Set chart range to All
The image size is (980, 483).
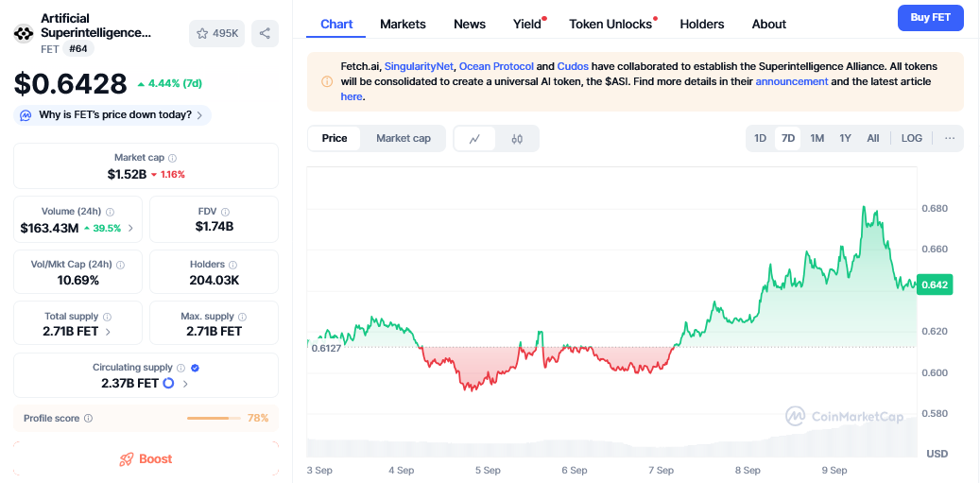873,138
